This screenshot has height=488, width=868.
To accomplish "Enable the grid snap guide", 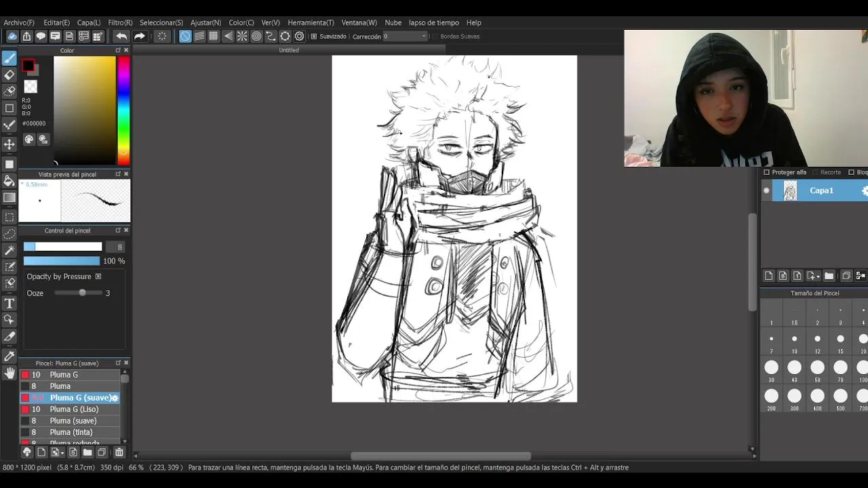I will coord(214,37).
